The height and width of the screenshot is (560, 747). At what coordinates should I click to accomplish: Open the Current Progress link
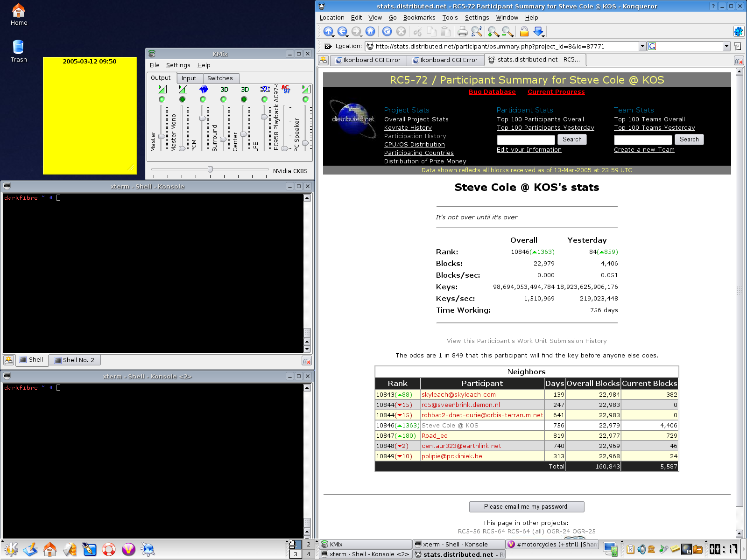coord(556,92)
